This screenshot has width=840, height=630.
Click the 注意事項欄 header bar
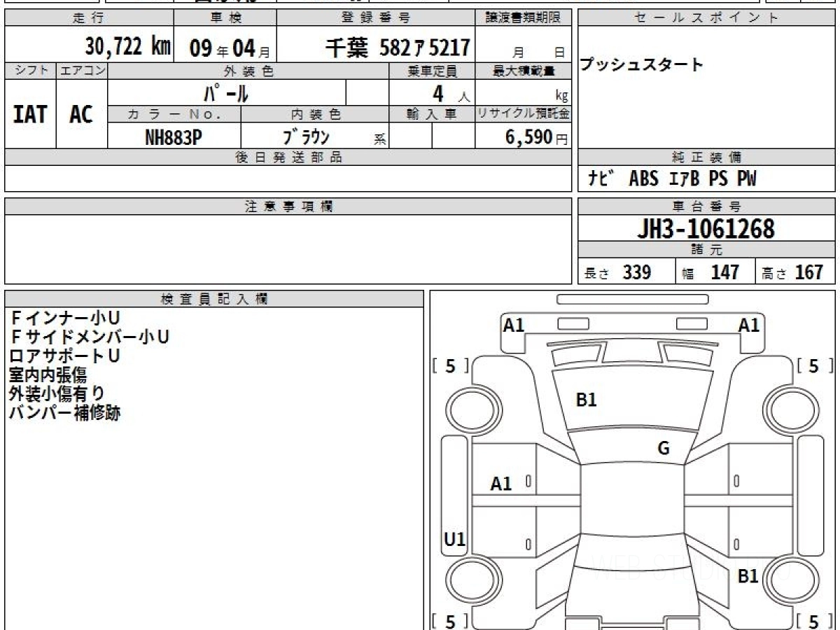click(288, 206)
